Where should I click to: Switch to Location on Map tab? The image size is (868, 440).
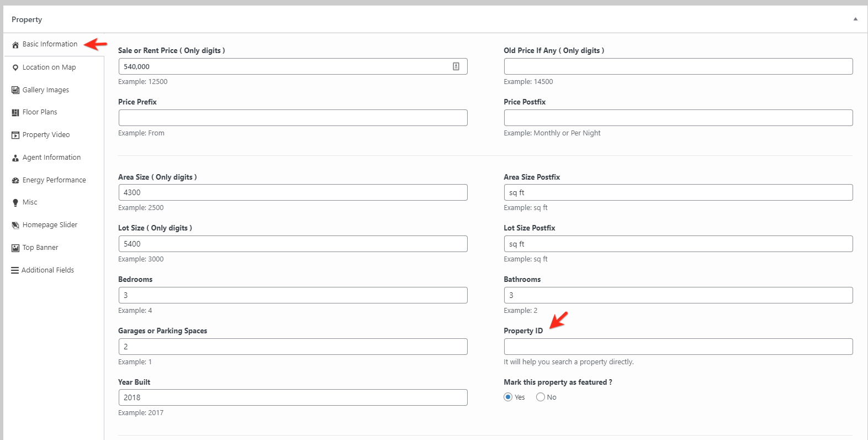click(54, 67)
